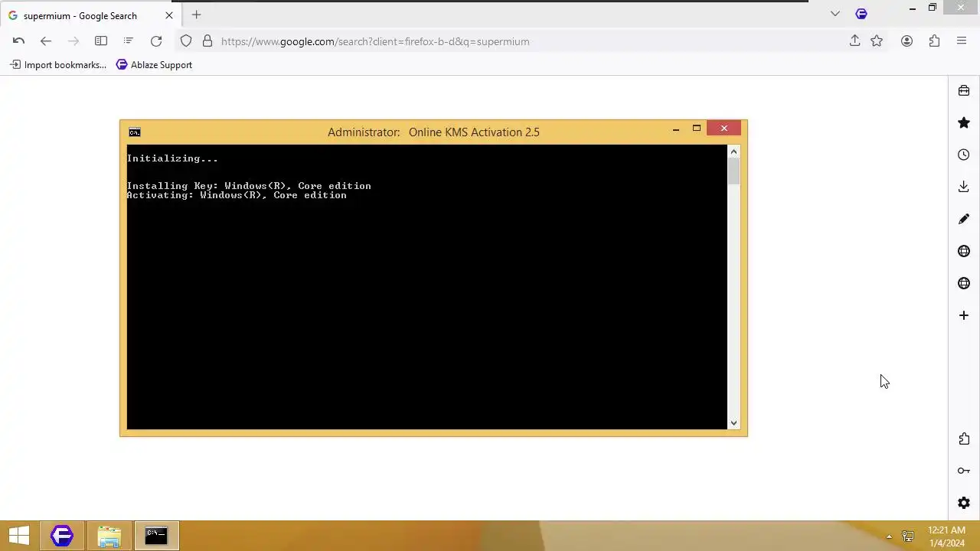Open the Windows Start button
This screenshot has height=551, width=980.
[19, 536]
